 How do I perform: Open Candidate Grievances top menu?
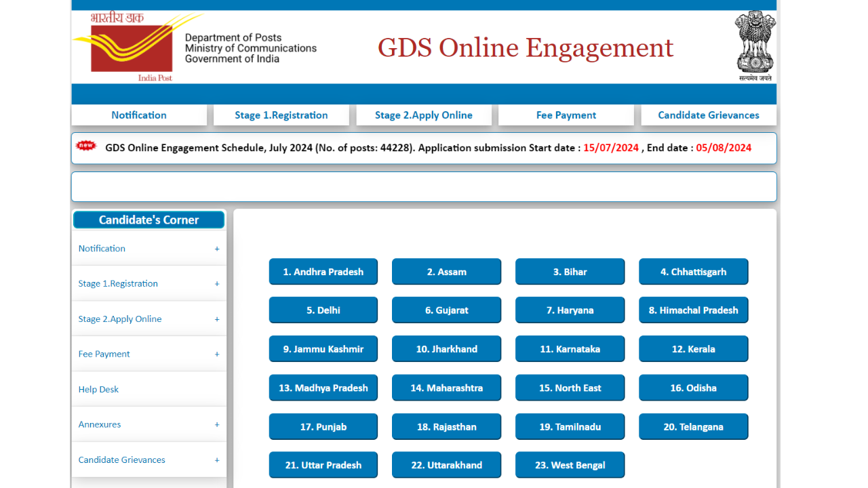[x=709, y=115]
